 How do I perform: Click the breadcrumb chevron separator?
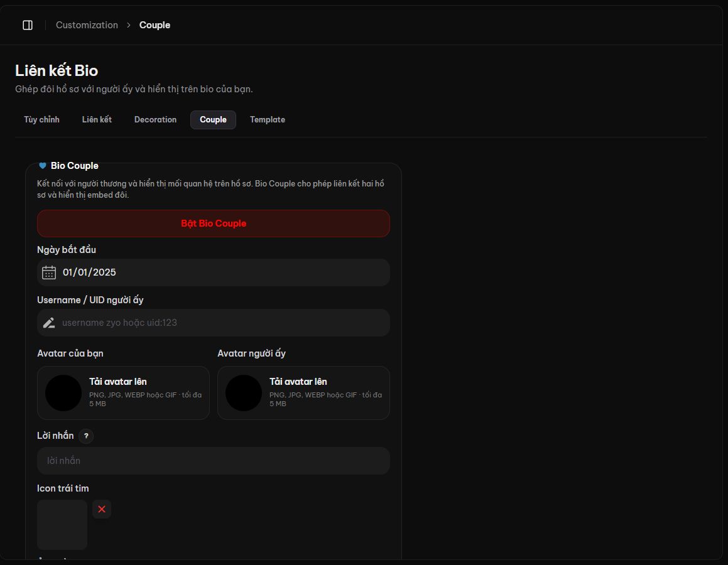(129, 25)
